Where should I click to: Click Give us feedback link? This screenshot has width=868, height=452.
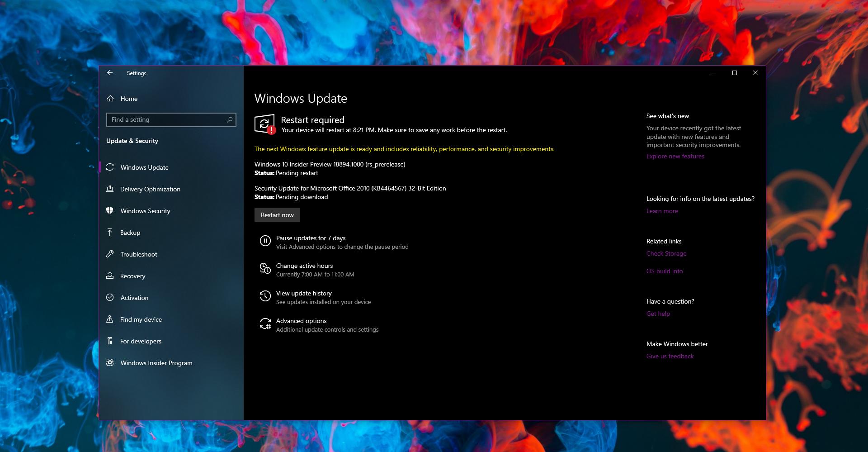click(x=670, y=356)
